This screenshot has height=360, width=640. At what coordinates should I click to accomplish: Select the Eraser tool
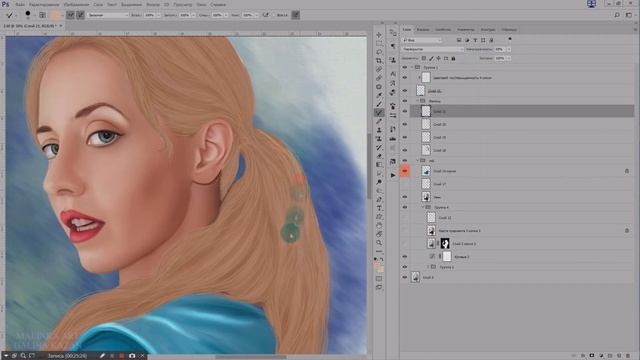pyautogui.click(x=379, y=156)
